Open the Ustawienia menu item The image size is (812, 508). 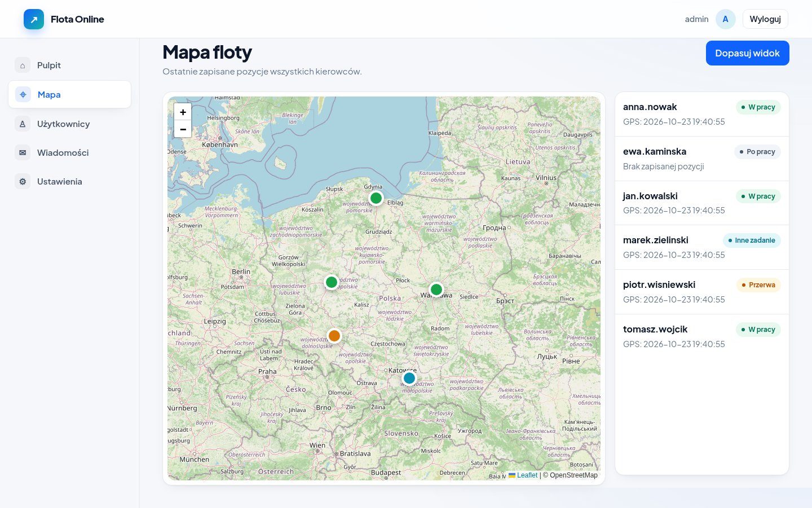[x=69, y=182]
